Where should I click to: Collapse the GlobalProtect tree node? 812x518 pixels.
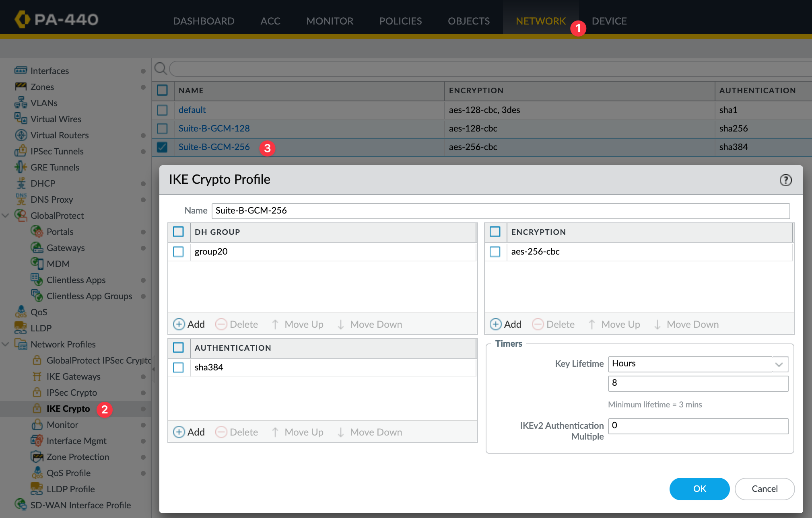click(6, 216)
